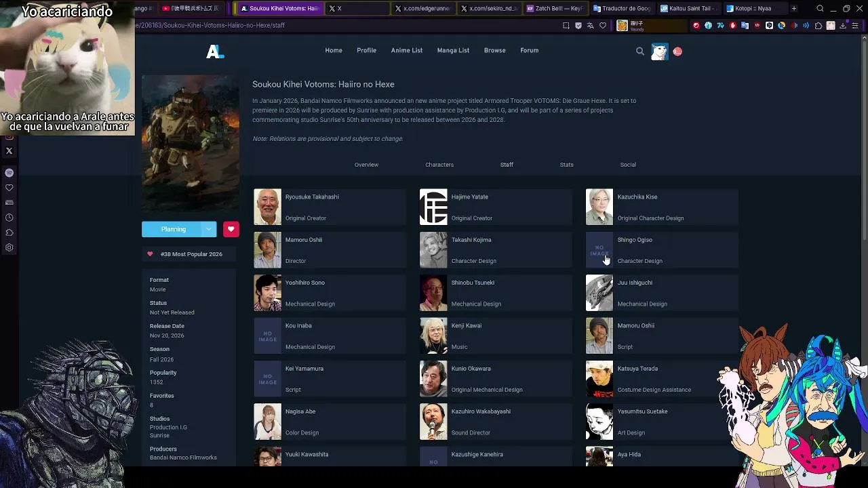Viewport: 868px width, 488px height.
Task: Click the notification badge beside avatar
Action: pos(677,52)
